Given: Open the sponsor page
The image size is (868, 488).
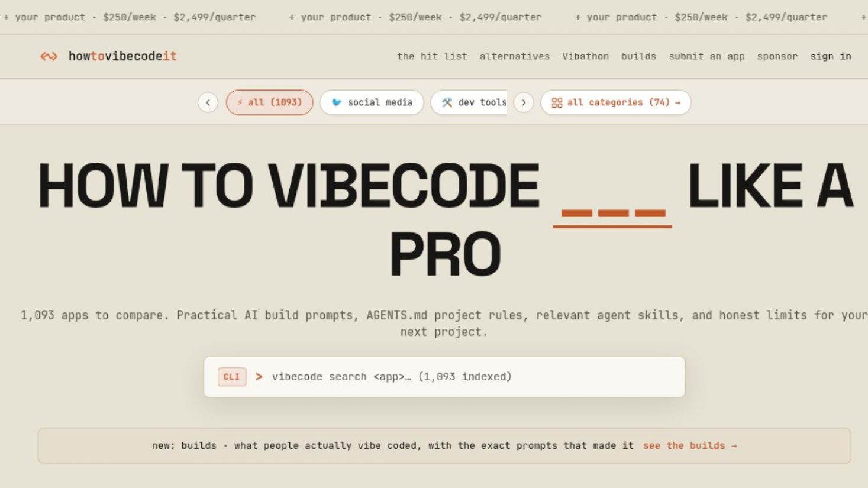Looking at the screenshot, I should pyautogui.click(x=777, y=56).
